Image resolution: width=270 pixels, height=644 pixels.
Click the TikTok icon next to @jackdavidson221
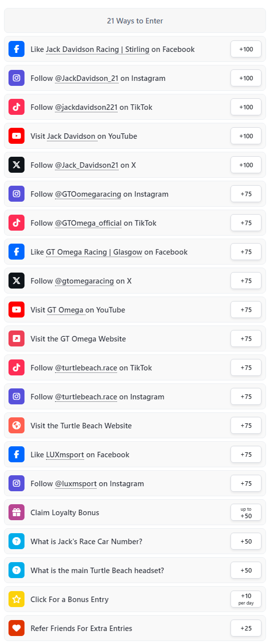tap(16, 107)
